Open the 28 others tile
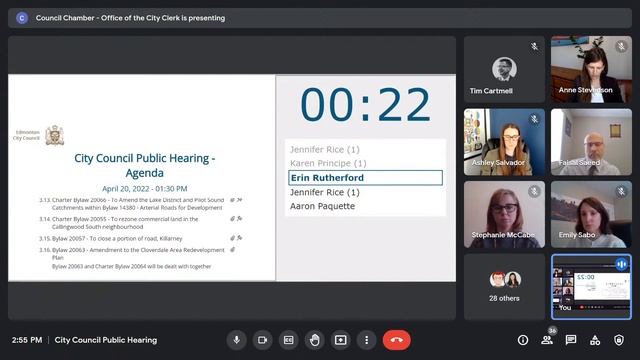640x360 pixels. click(504, 287)
